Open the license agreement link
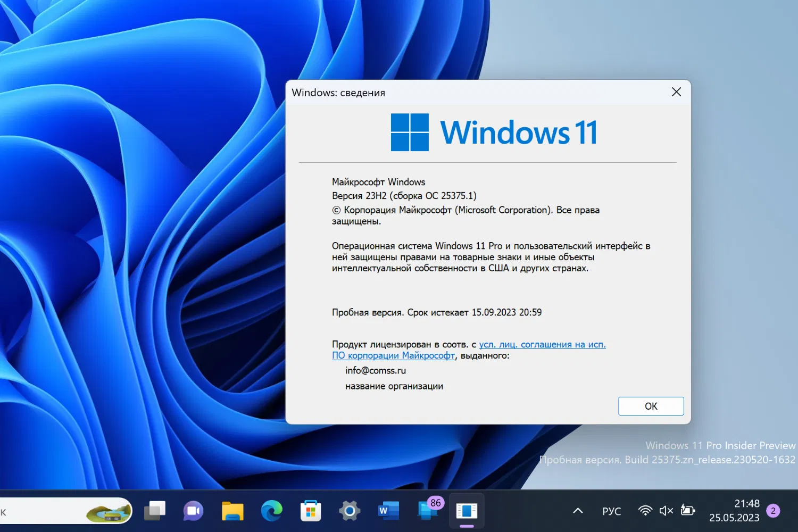The image size is (798, 532). [x=543, y=344]
